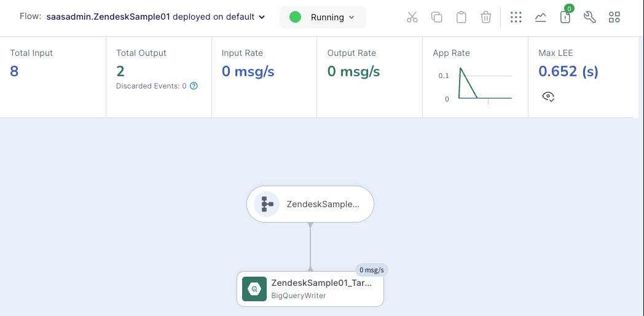The image size is (644, 316).
Task: Open the monitoring line chart icon
Action: point(541,17)
